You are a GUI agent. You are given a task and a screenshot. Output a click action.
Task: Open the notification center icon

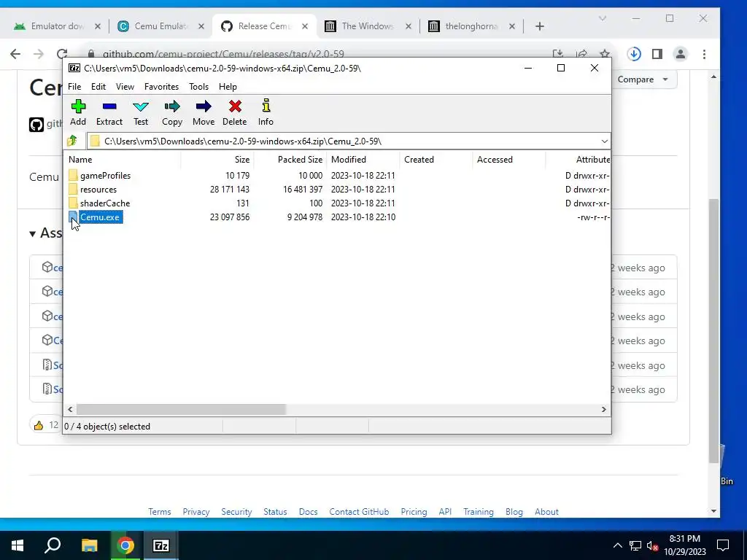click(723, 545)
